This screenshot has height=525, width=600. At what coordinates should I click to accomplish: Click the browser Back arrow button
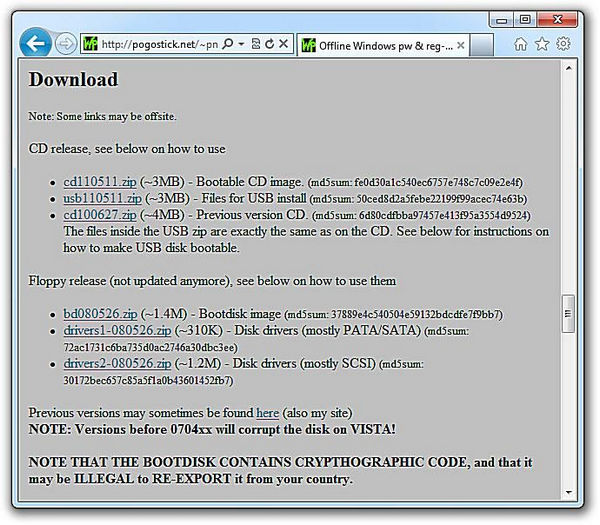pyautogui.click(x=35, y=43)
